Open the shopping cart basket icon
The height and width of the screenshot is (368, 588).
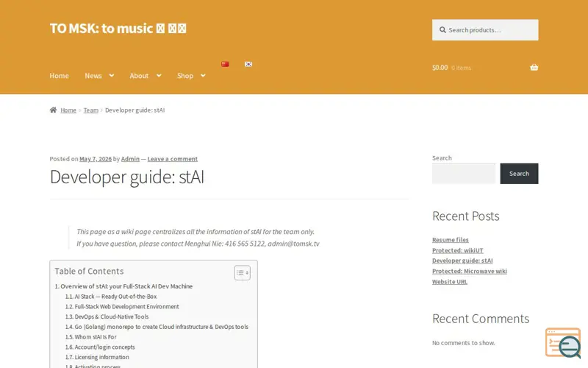click(x=534, y=68)
